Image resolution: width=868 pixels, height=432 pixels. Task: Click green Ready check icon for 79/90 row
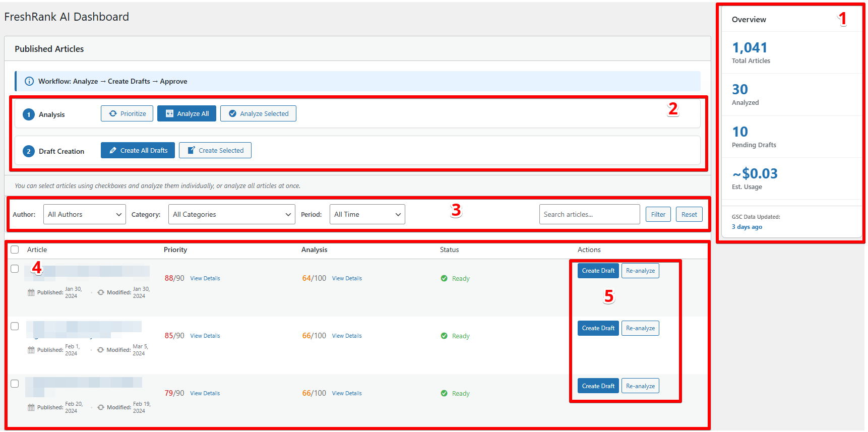click(x=444, y=393)
